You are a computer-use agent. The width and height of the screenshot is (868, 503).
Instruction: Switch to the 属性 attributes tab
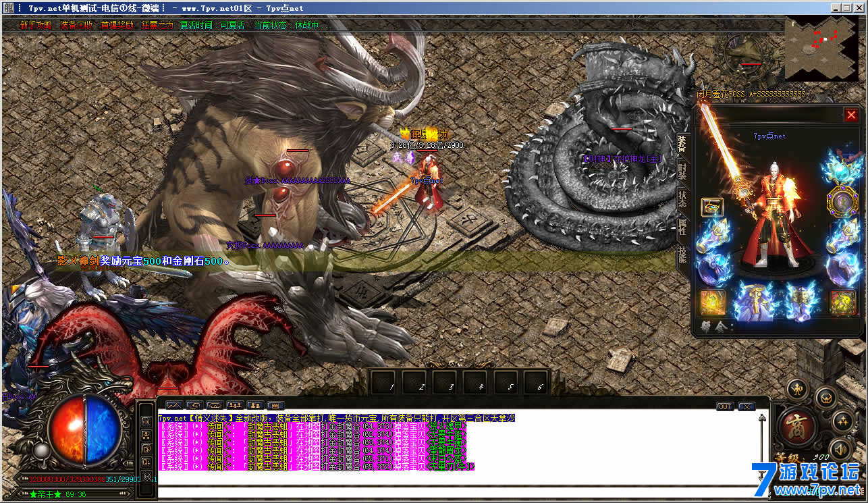tap(682, 227)
